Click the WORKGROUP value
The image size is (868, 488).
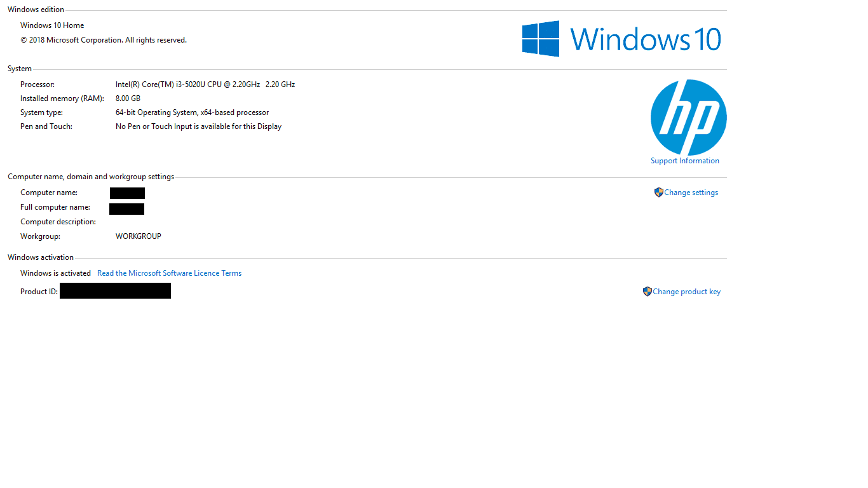(139, 236)
